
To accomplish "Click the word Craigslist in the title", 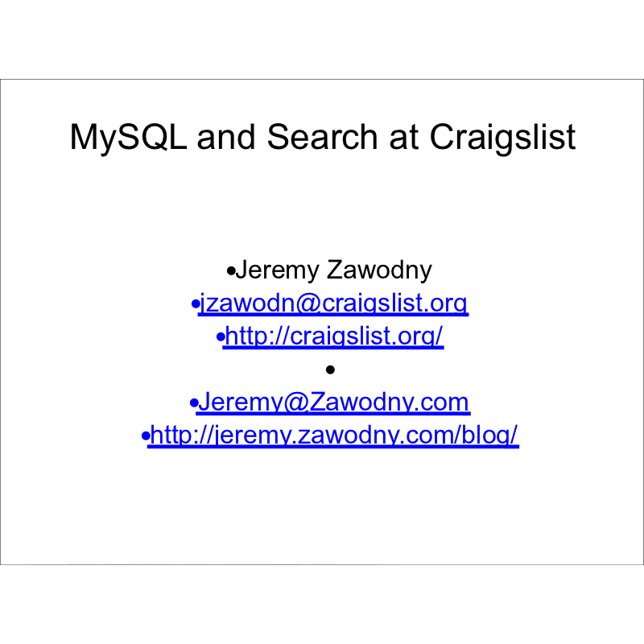I will (x=502, y=137).
